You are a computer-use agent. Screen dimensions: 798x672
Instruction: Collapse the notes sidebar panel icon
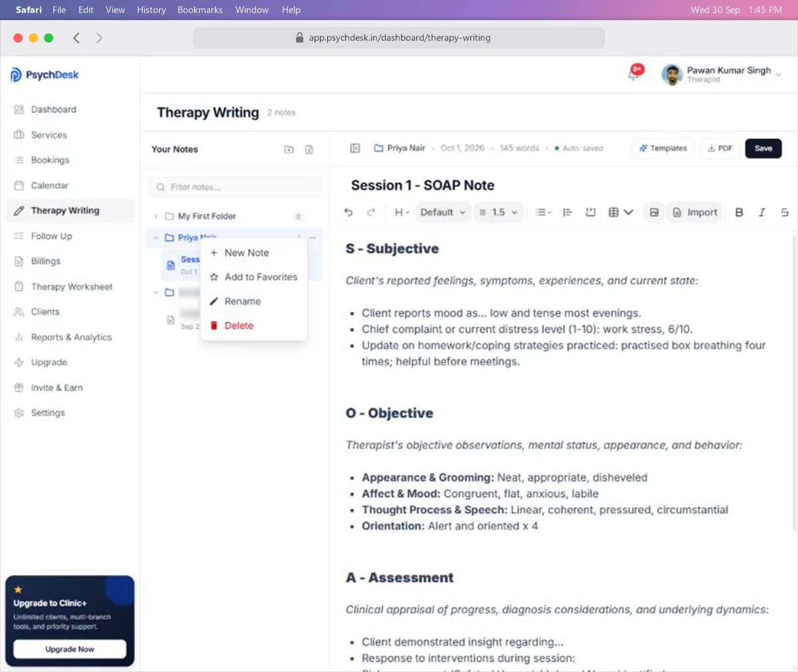pos(355,148)
